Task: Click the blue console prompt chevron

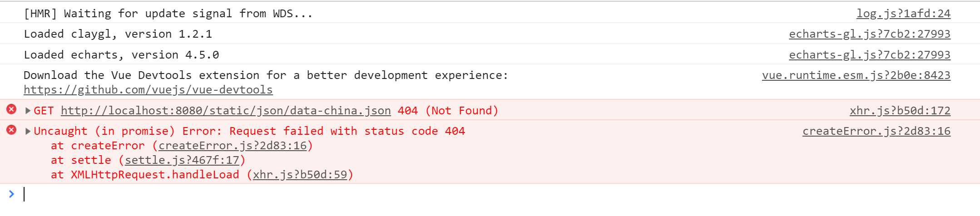Action: coord(11,194)
